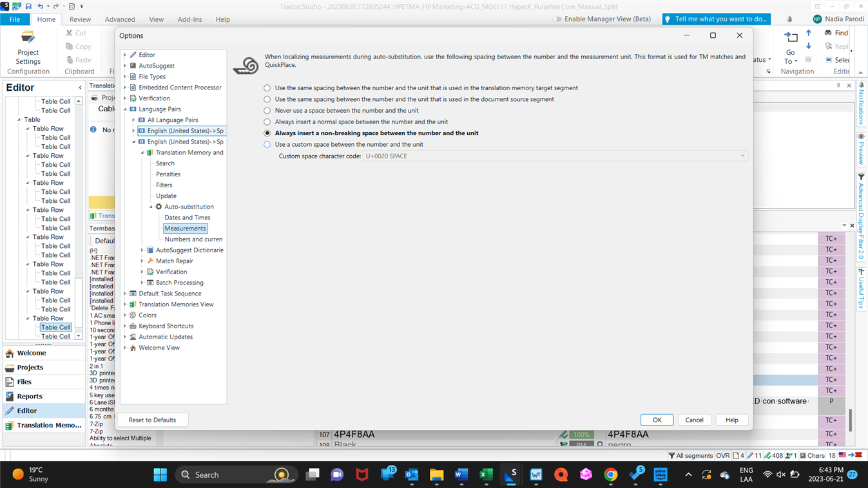This screenshot has height=488, width=868.
Task: Click the next segment down arrow
Action: (x=809, y=46)
